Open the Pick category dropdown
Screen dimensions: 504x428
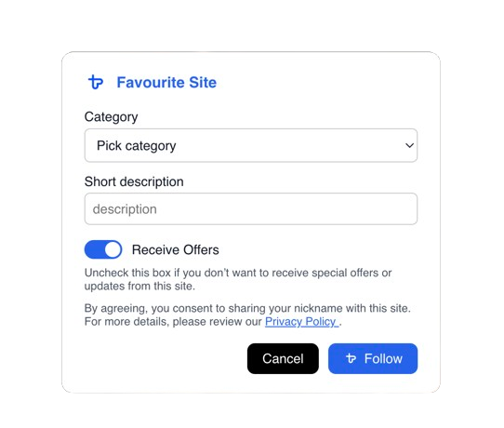[251, 145]
